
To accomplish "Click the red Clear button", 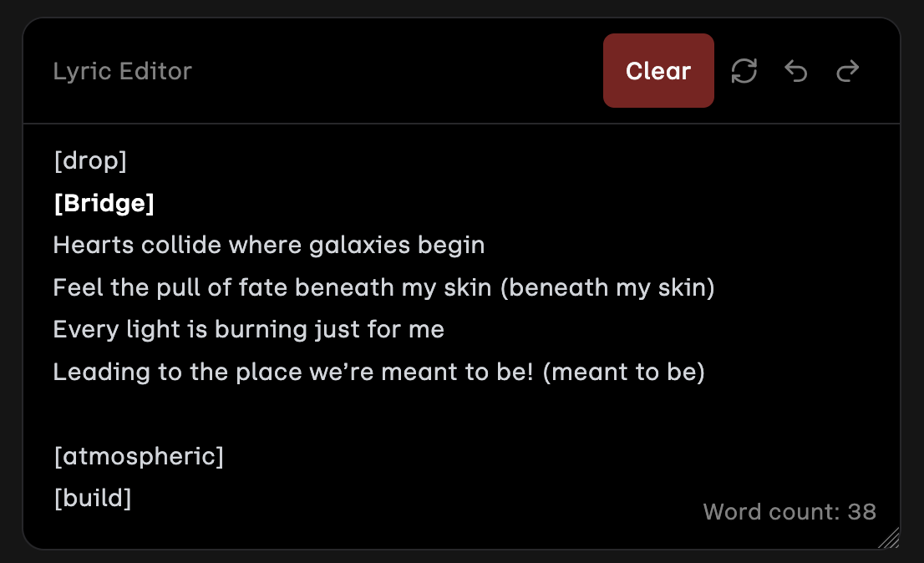I will click(658, 71).
